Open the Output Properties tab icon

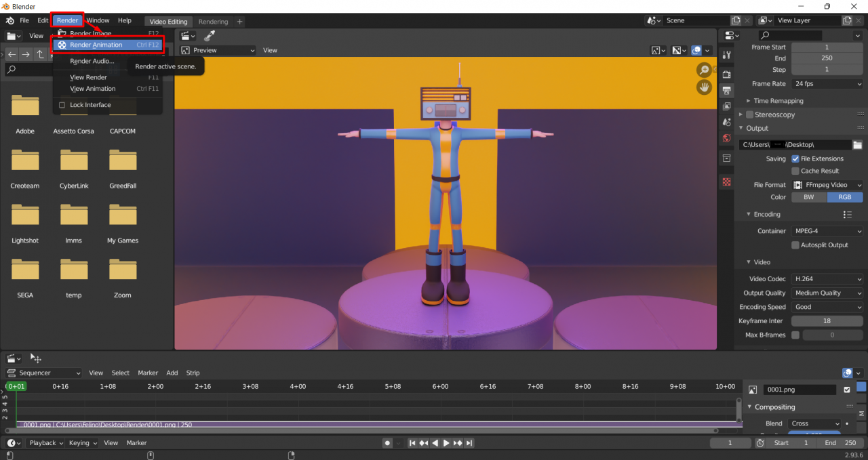pyautogui.click(x=726, y=90)
